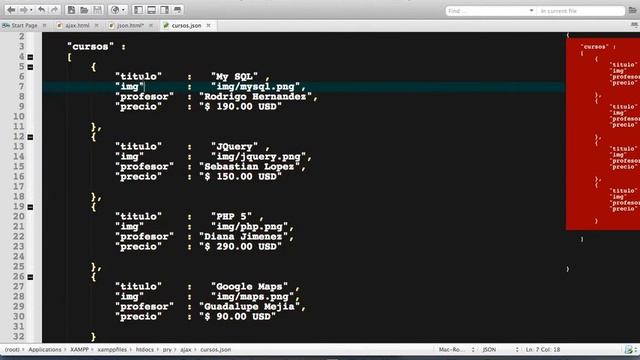Collapse the code fold at line 26
This screenshot has width=640, height=360.
(x=30, y=277)
